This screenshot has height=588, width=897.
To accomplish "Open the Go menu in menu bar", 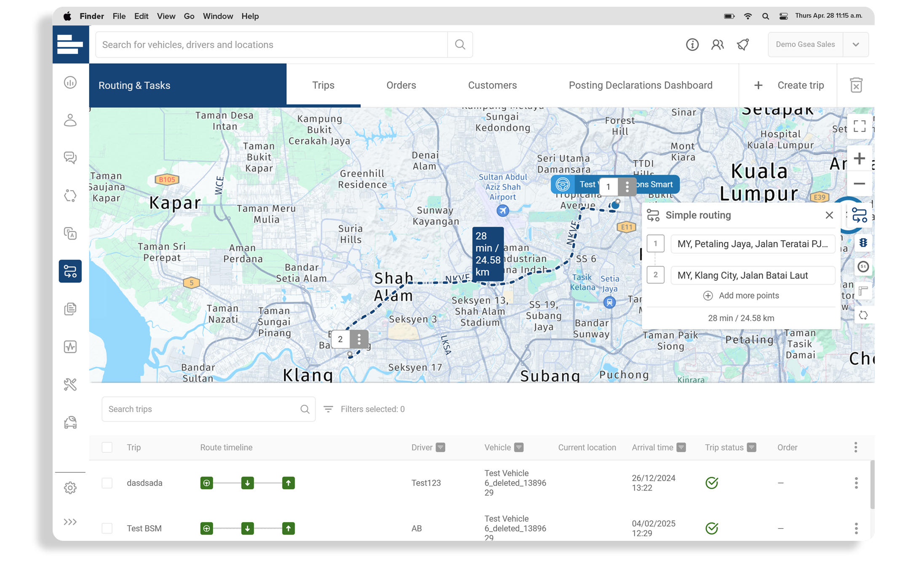I will (189, 16).
